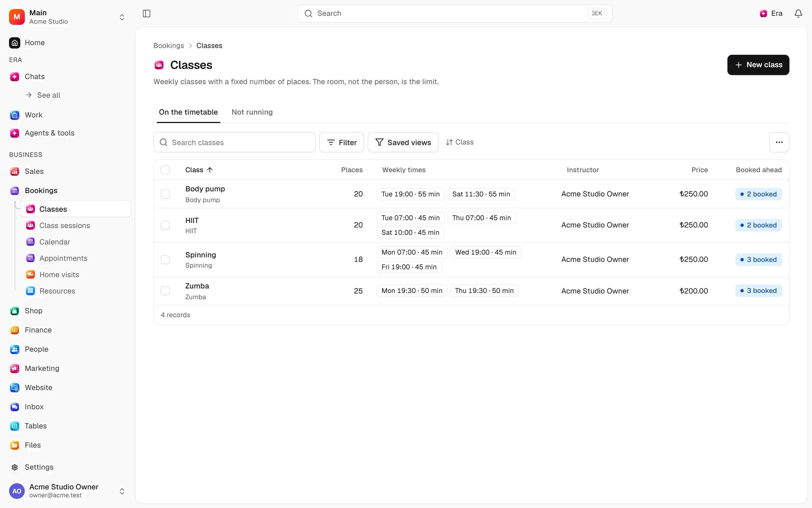Expand the Main workspace switcher
The image size is (812, 508).
click(67, 17)
